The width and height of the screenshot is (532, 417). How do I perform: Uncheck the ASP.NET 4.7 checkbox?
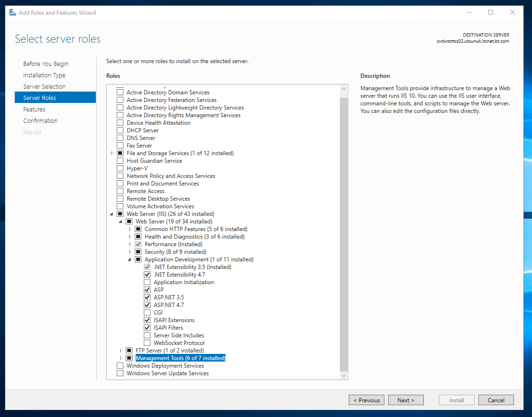[147, 305]
